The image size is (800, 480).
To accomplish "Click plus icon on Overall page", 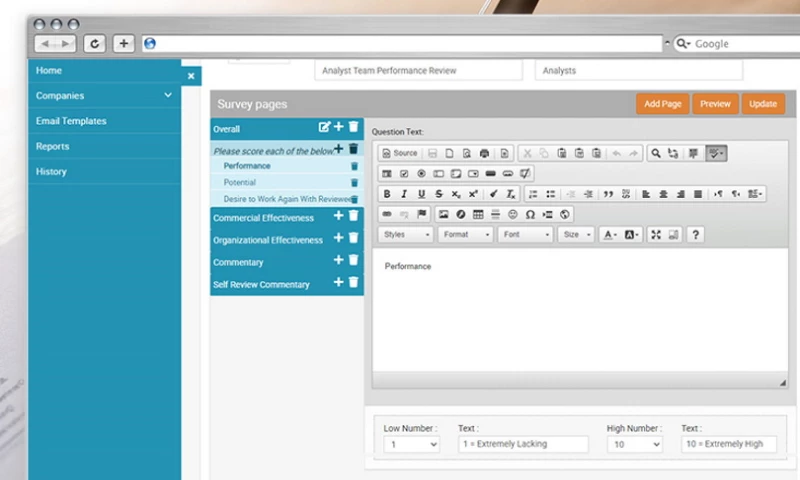I will coord(338,127).
